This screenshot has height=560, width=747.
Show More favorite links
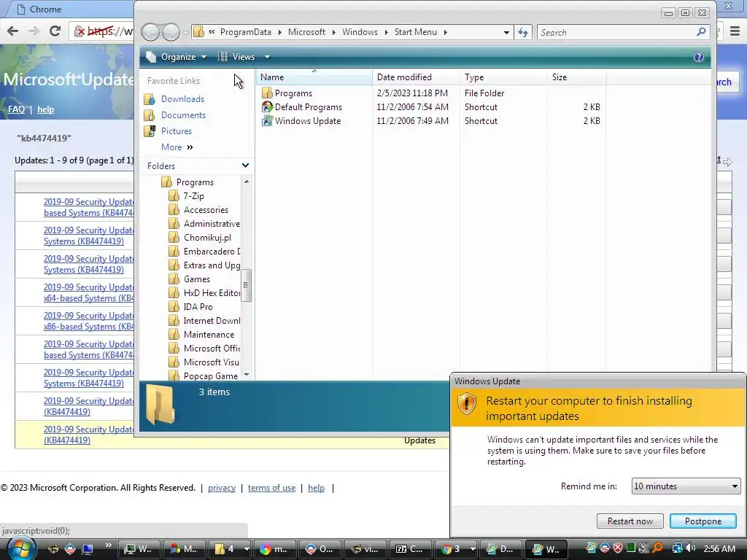pos(177,147)
